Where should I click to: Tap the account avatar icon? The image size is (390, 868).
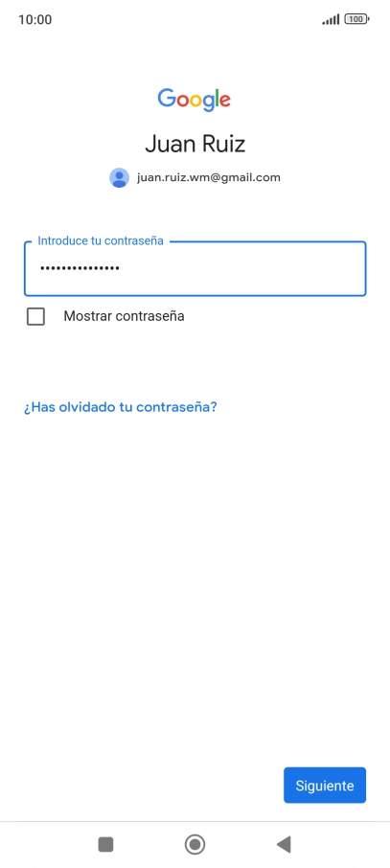coord(119,177)
